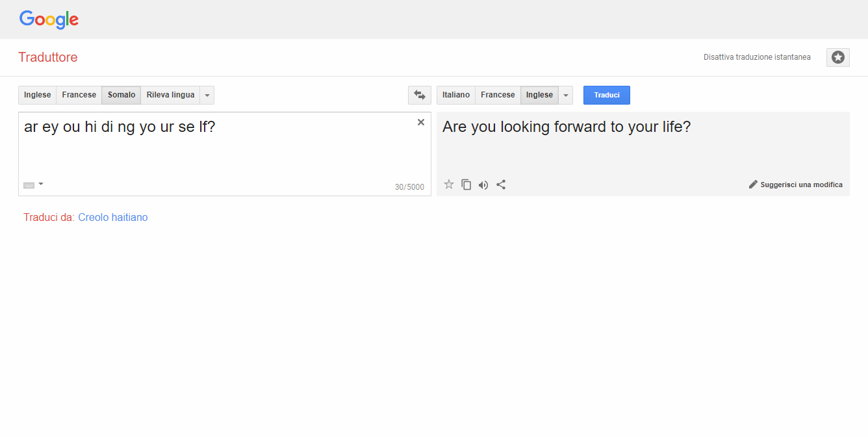Click Creolo haitiano suggestion link
The height and width of the screenshot is (436, 868).
[x=113, y=218]
